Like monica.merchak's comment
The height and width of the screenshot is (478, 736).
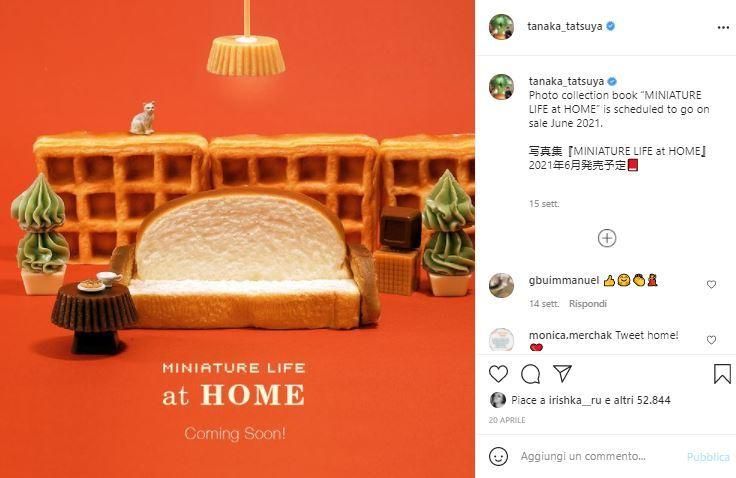[x=711, y=339]
